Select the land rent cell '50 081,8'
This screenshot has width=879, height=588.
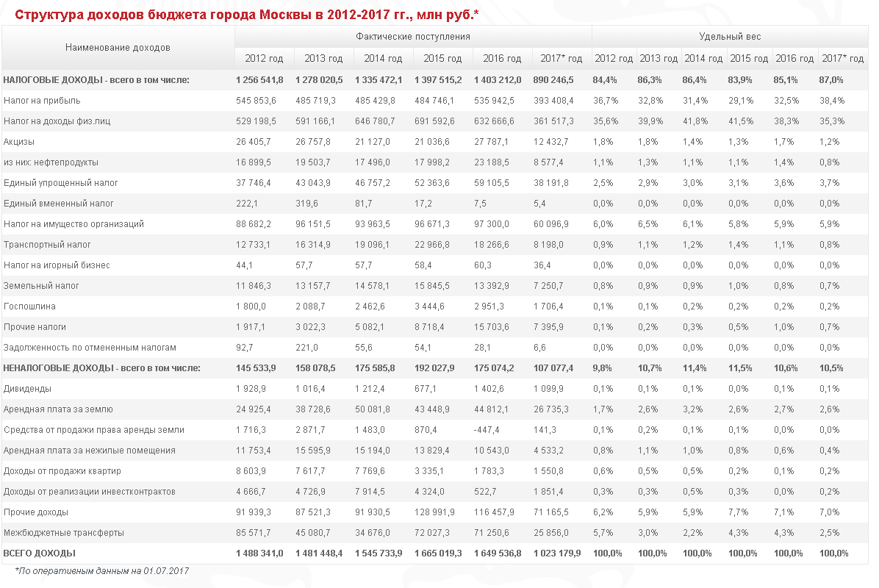[x=372, y=409]
